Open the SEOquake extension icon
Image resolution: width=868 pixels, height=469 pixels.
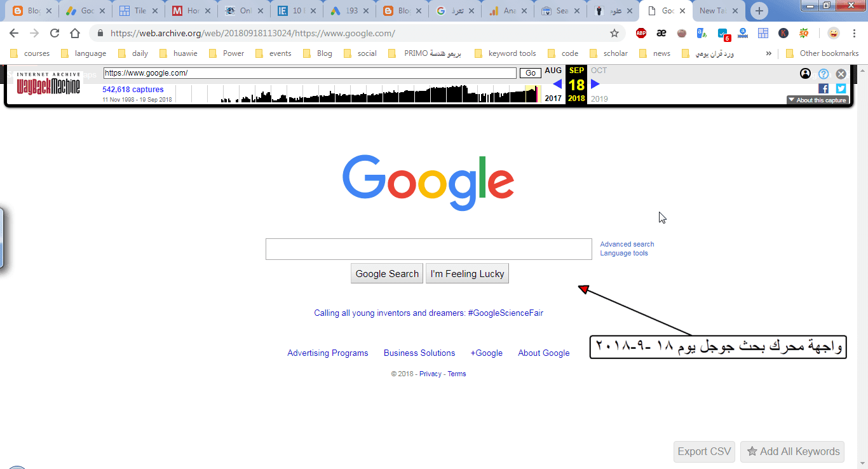click(x=804, y=32)
